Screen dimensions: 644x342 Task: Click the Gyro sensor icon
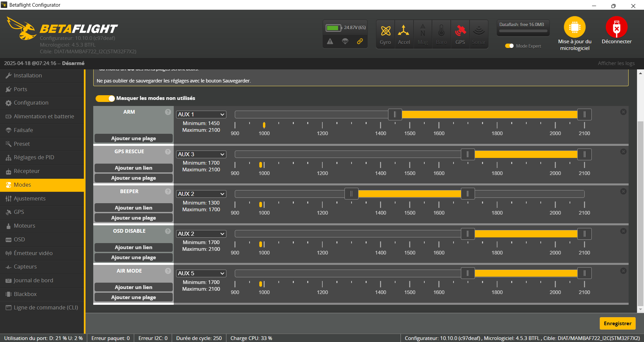tap(385, 31)
